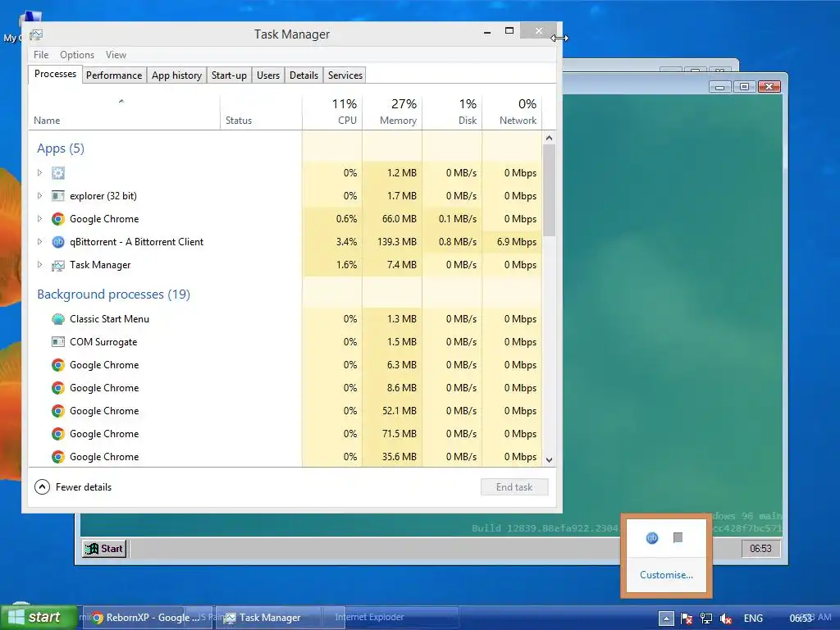
Task: Click the qBittorrent app icon
Action: pyautogui.click(x=58, y=242)
